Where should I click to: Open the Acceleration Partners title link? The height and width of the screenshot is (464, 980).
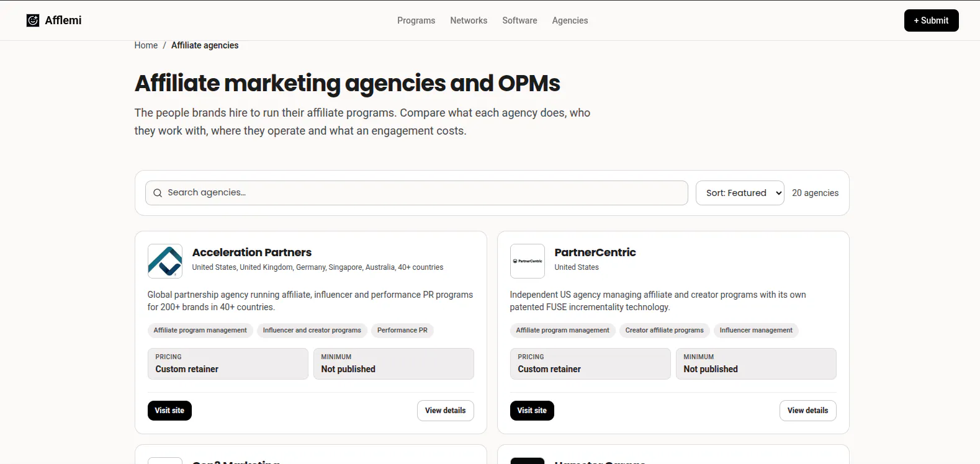tap(252, 252)
